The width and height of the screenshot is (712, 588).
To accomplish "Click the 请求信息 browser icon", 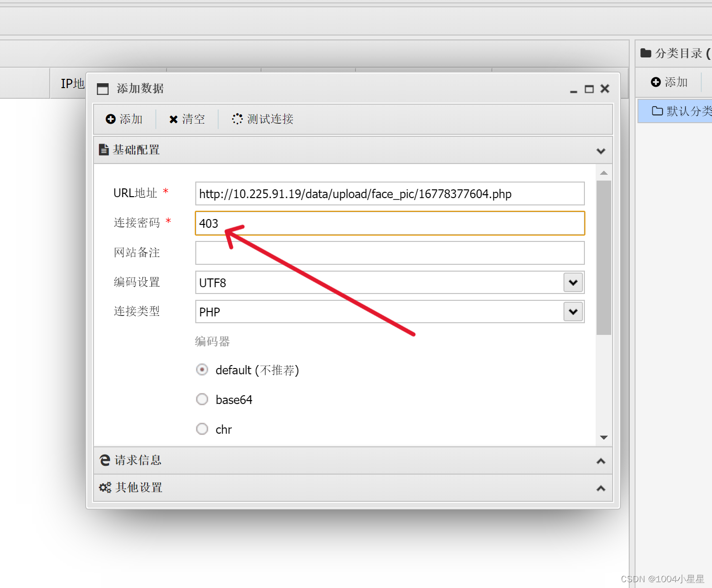I will tap(105, 460).
